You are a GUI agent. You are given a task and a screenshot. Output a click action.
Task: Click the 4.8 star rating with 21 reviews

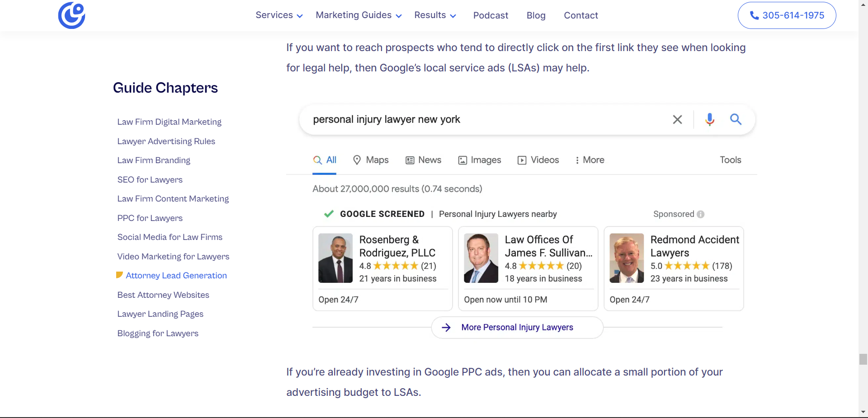click(x=398, y=266)
